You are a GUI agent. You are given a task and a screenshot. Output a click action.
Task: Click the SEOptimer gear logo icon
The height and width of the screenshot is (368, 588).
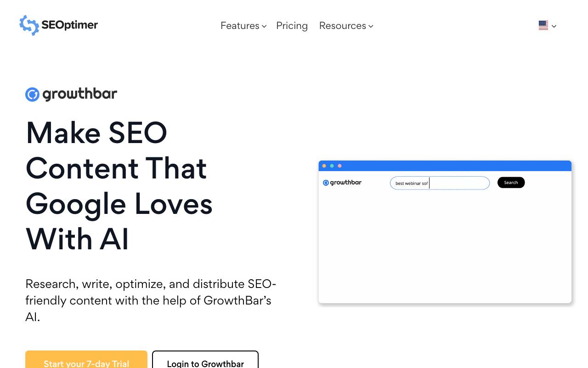pos(29,25)
